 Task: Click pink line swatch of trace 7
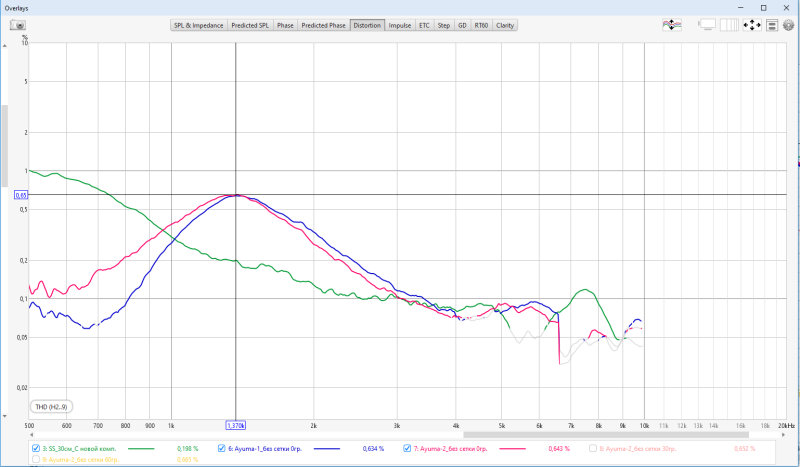(x=512, y=449)
